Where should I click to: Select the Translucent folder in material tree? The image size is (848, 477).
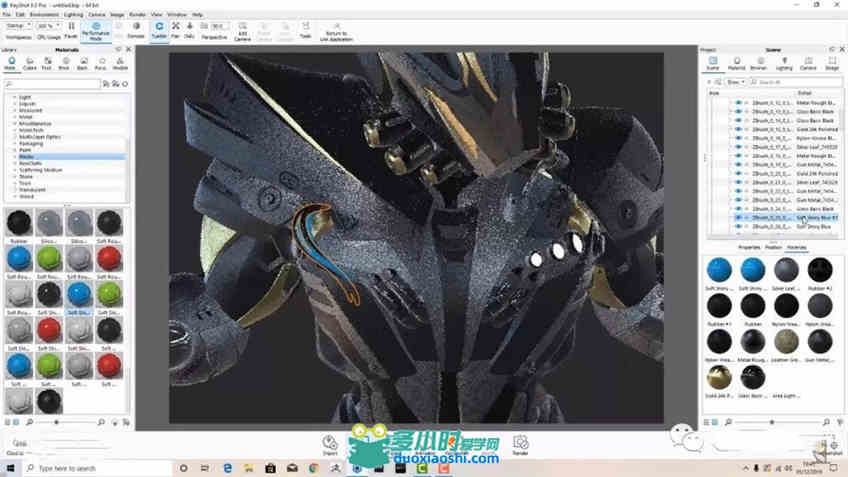coord(32,190)
